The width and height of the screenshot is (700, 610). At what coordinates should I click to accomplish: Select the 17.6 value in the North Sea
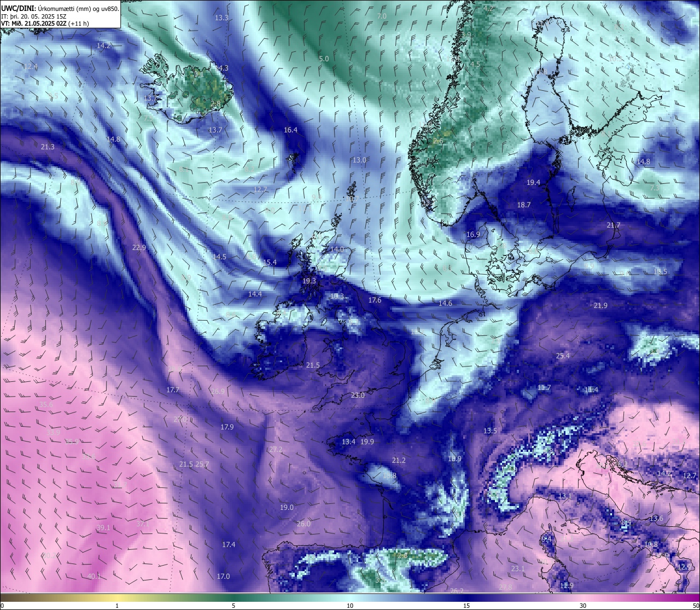click(x=375, y=300)
